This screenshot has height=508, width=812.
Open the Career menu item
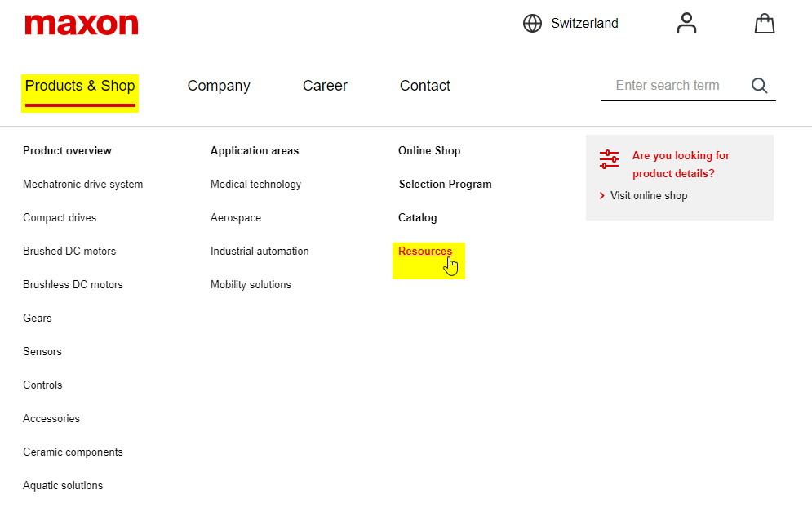tap(325, 86)
